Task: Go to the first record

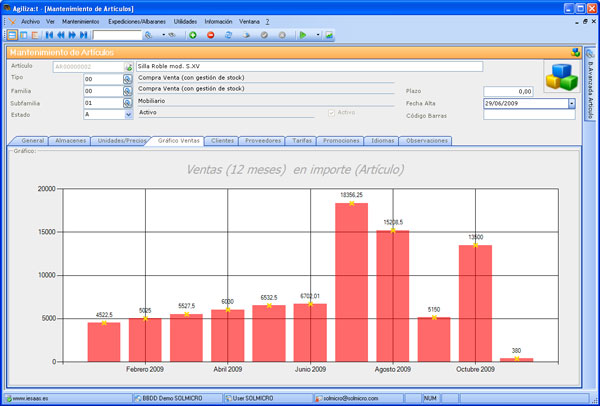Action: point(49,35)
